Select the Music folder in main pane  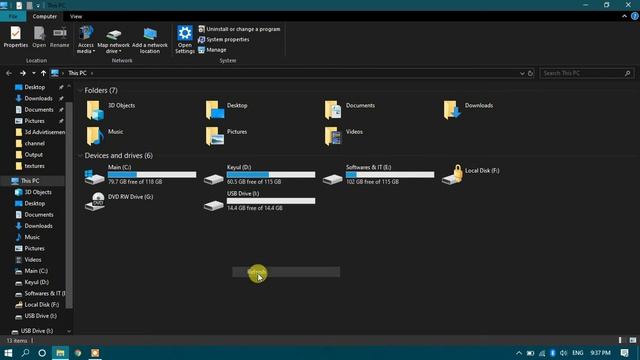[x=104, y=136]
